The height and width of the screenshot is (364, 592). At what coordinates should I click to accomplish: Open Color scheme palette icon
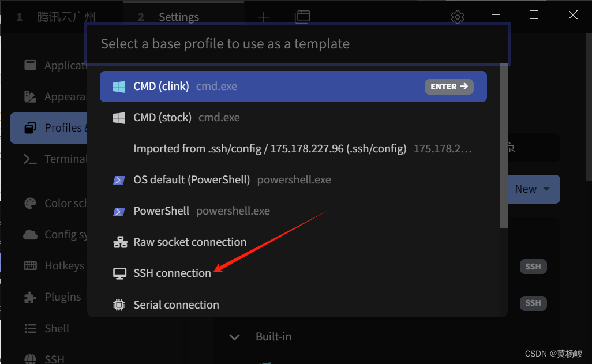tap(30, 203)
